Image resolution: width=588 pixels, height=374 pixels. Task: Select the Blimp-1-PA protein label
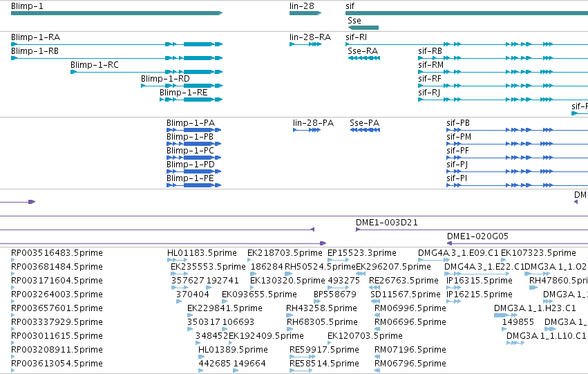click(191, 123)
